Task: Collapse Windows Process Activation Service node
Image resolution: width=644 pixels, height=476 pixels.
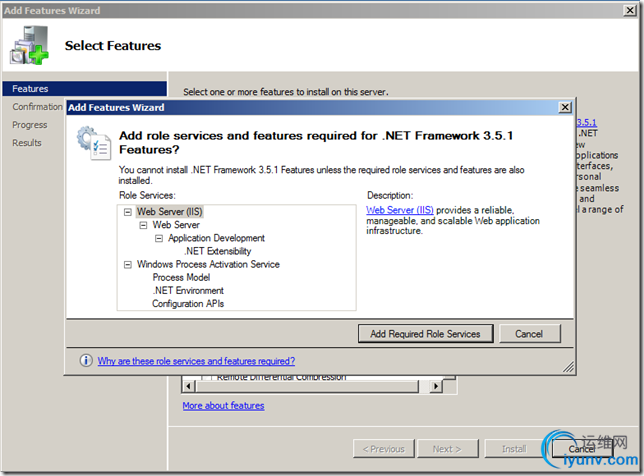Action: [128, 264]
